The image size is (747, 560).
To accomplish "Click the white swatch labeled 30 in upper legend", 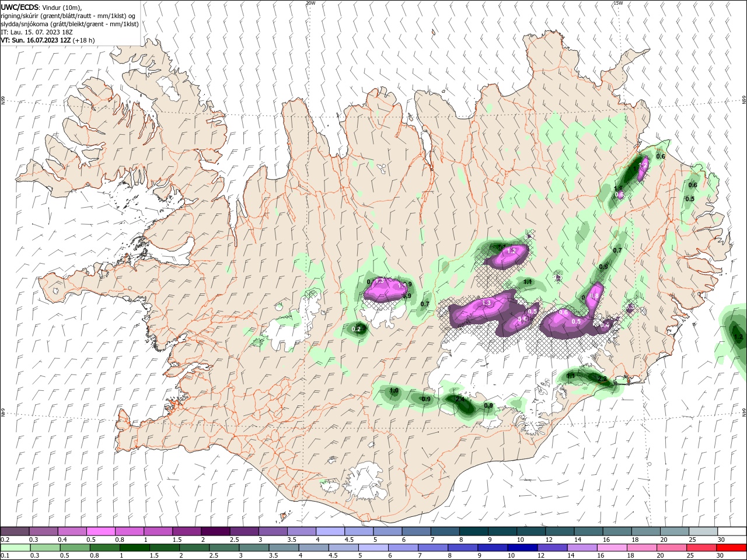I will [732, 531].
